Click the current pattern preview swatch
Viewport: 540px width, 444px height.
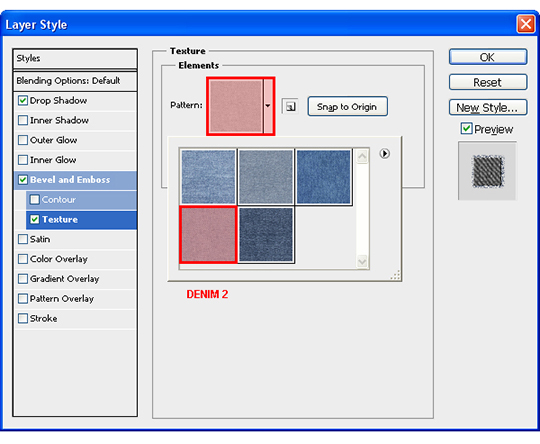236,106
